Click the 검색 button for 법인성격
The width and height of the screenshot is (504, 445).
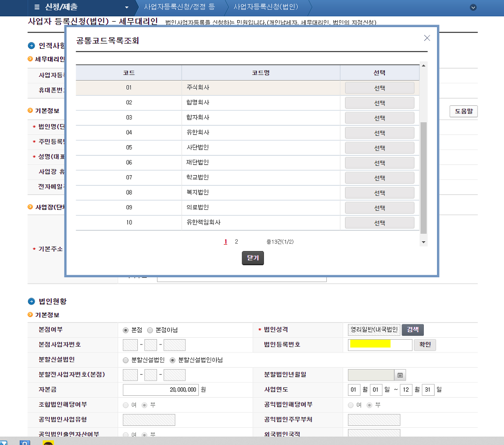tap(413, 330)
